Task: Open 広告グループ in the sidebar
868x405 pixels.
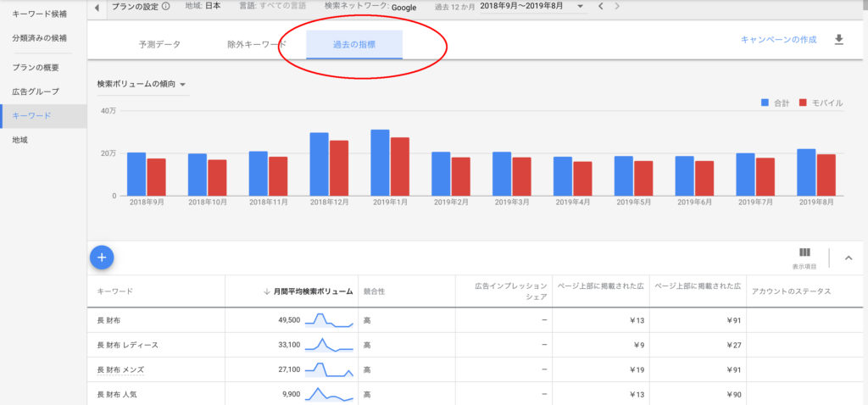Action: tap(36, 92)
